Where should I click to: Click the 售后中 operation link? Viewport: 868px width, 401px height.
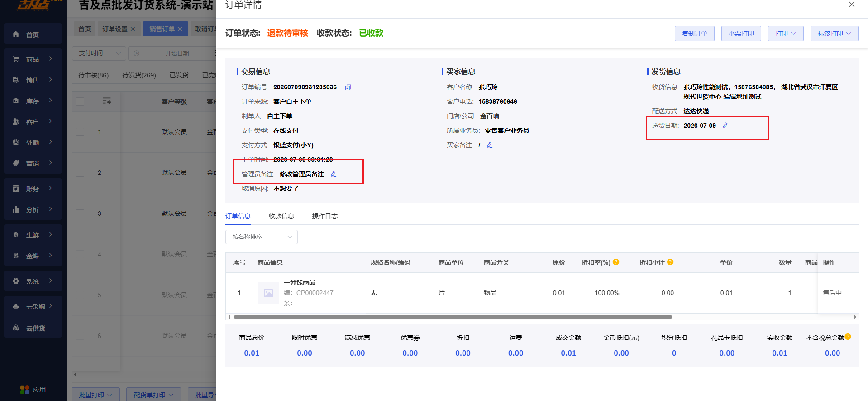(832, 293)
